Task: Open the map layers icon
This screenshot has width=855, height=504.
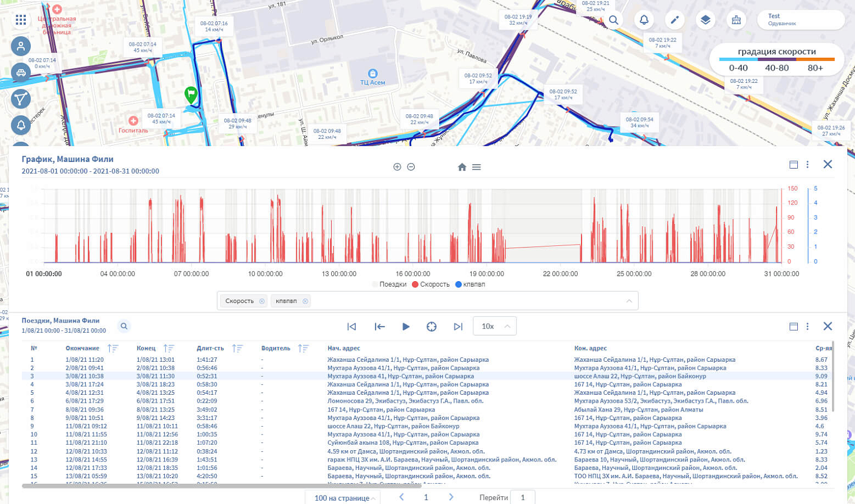Action: click(705, 20)
